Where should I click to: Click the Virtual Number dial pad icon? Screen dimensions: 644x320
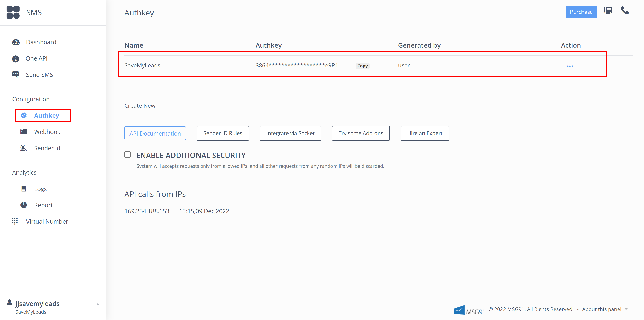(x=15, y=221)
